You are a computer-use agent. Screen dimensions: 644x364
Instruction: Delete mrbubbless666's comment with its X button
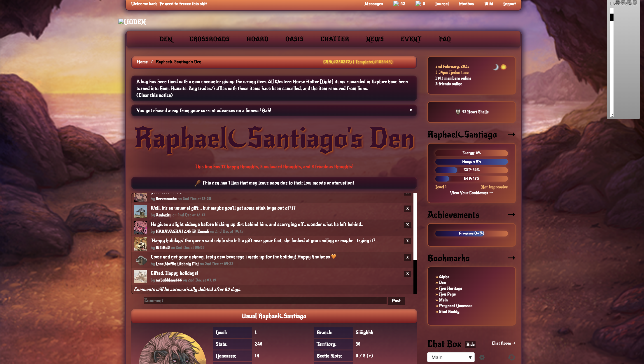point(408,274)
